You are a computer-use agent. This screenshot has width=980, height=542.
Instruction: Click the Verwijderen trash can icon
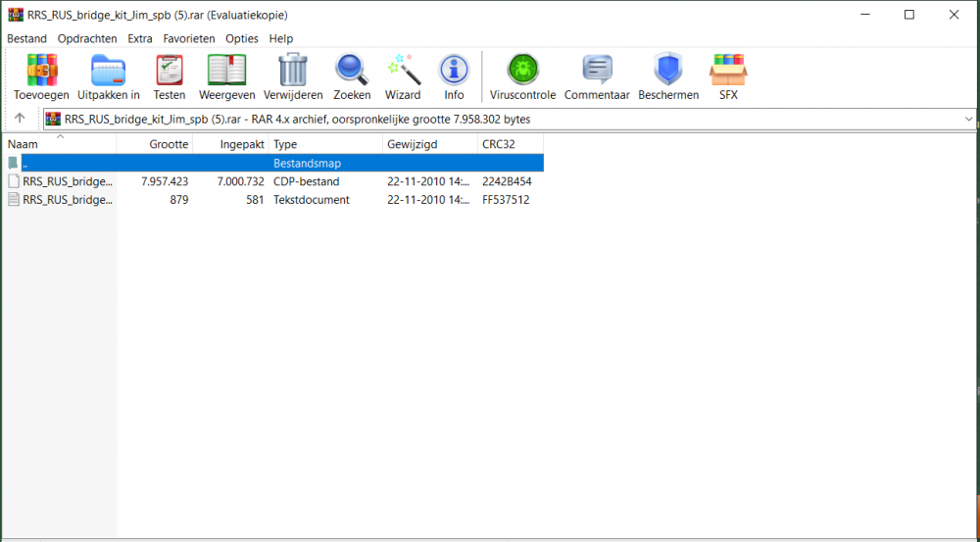(x=293, y=71)
